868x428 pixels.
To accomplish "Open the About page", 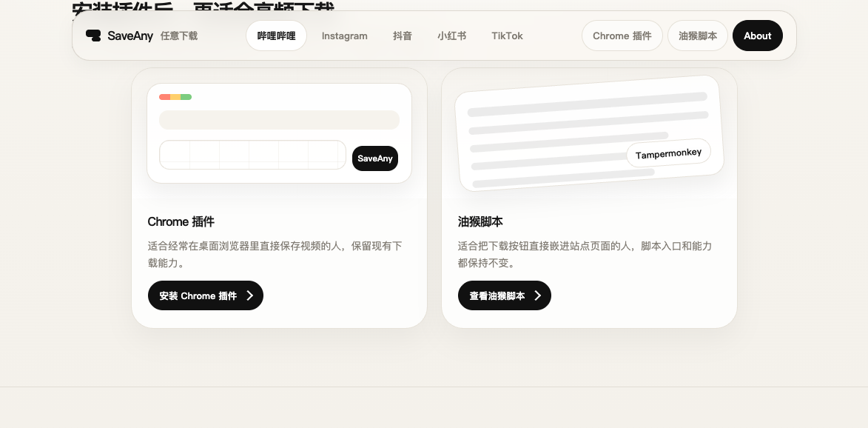I will [x=757, y=35].
